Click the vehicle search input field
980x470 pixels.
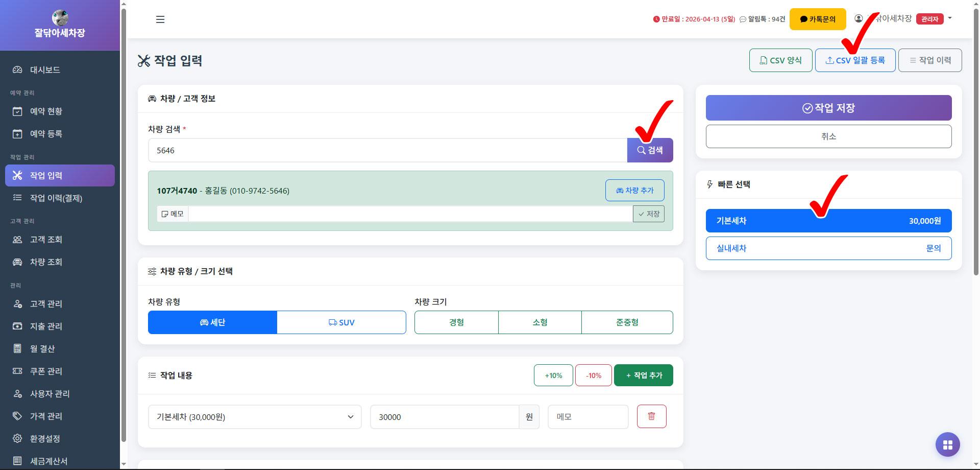click(387, 150)
